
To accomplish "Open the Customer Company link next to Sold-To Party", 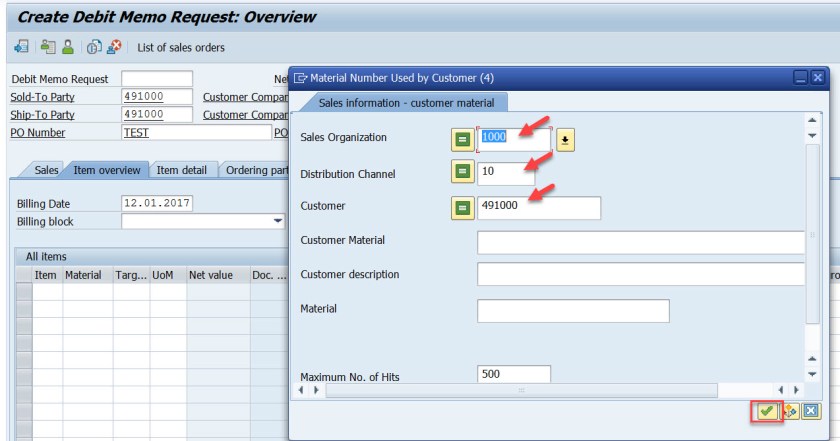I will click(245, 97).
